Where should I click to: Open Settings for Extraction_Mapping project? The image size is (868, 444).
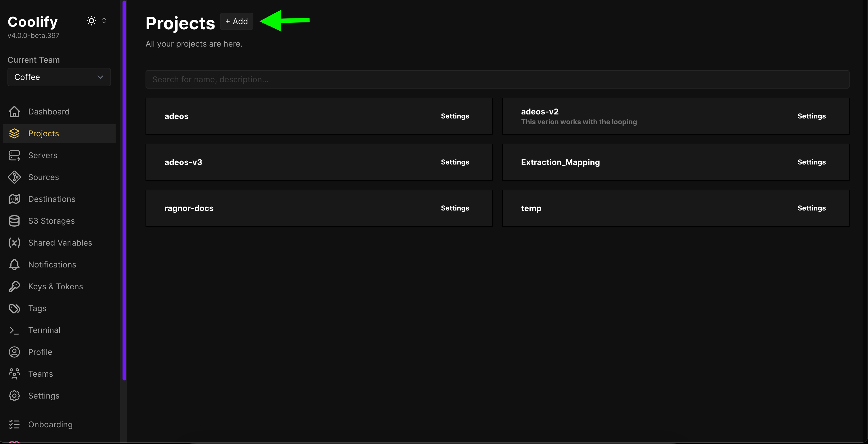pyautogui.click(x=811, y=162)
